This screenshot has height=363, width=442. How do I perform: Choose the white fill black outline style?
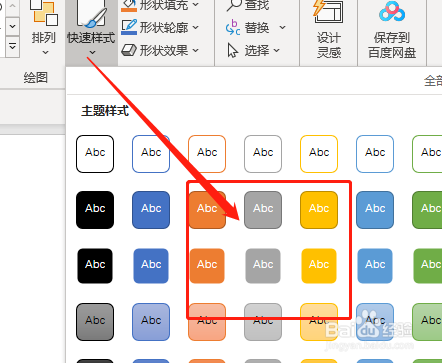pos(95,154)
